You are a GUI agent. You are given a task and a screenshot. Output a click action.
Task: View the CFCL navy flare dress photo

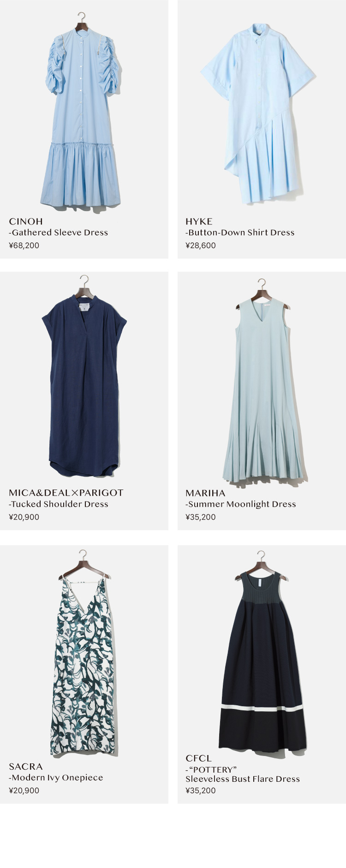[262, 651]
